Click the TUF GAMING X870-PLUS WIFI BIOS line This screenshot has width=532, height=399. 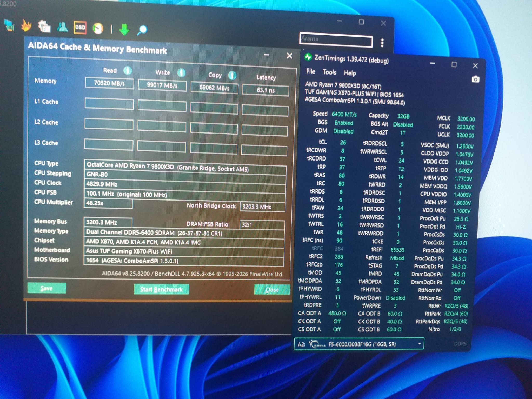point(354,94)
